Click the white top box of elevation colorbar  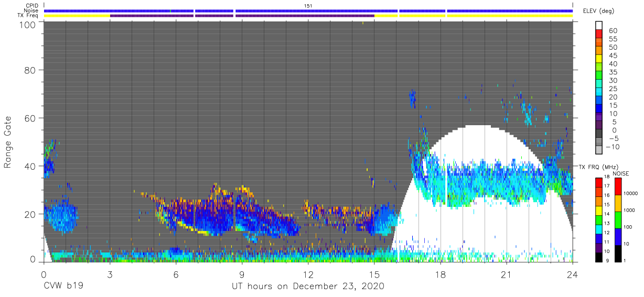[x=600, y=26]
